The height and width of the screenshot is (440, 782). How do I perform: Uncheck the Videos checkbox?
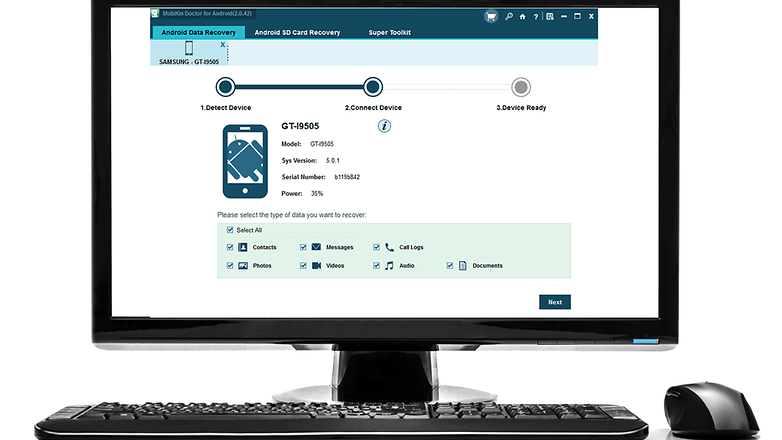(303, 265)
